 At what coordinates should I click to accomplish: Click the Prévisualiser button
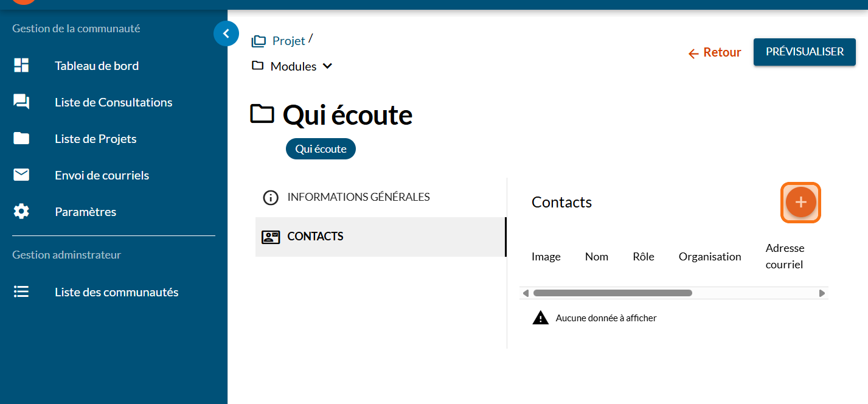[x=804, y=52]
